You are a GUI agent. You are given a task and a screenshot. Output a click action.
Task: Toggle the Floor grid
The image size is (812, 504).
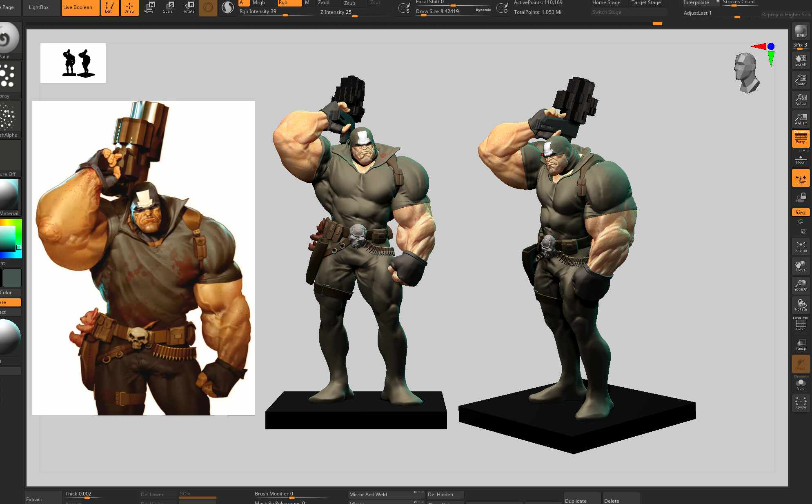click(x=801, y=158)
